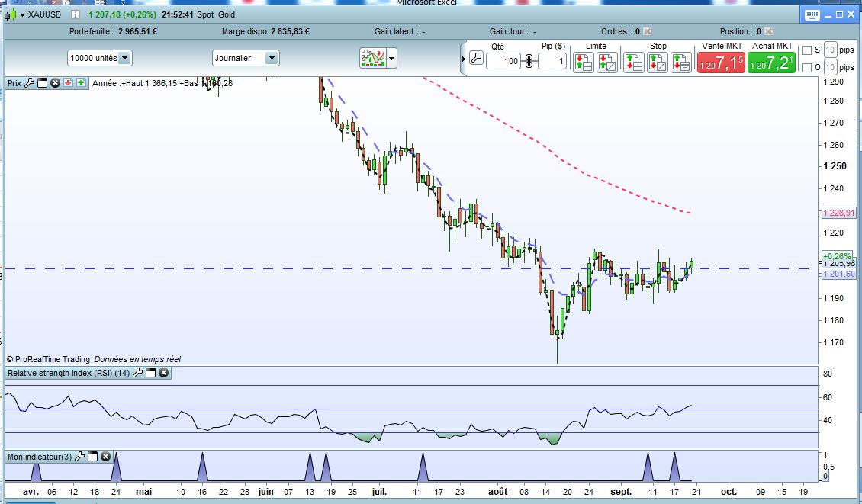Click the pink 1 228,91 price label
Image resolution: width=862 pixels, height=504 pixels.
pos(839,213)
